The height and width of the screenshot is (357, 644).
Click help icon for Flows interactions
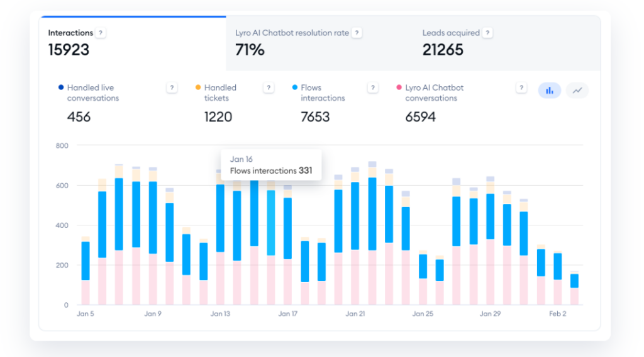click(373, 88)
